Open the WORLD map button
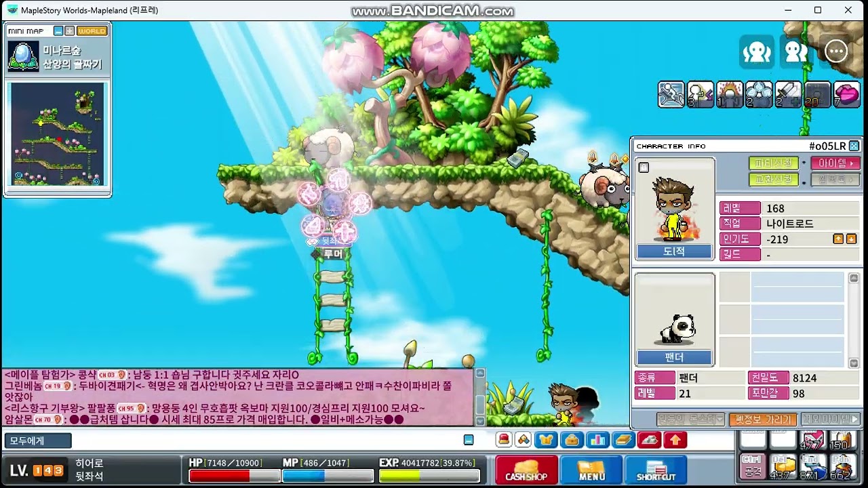 point(92,31)
